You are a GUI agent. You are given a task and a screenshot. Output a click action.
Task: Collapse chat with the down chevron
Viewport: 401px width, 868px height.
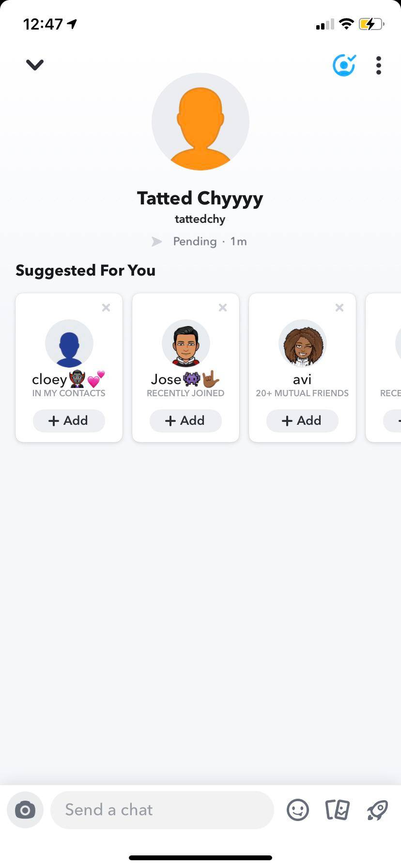click(x=35, y=64)
